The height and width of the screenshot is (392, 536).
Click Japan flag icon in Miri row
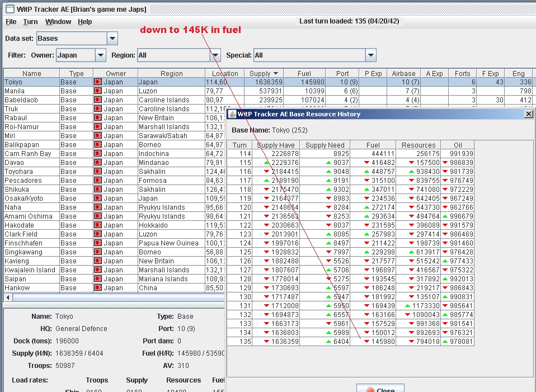click(98, 135)
